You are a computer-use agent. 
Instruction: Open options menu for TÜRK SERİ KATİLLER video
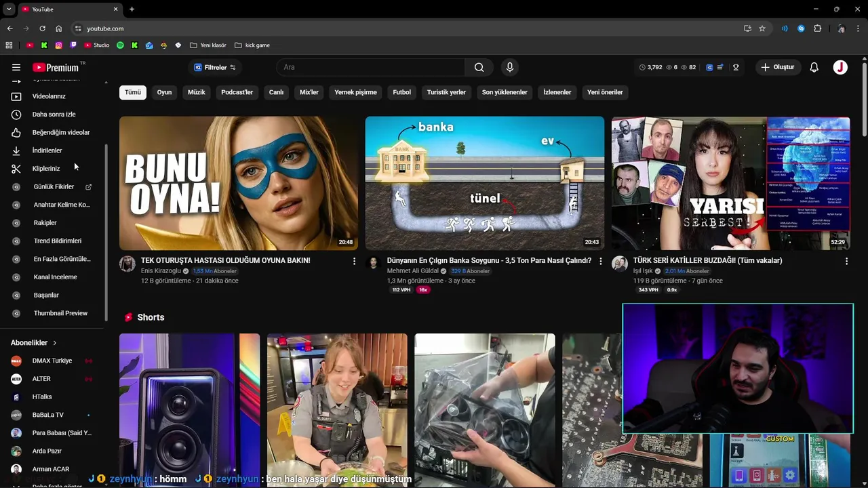[846, 261]
